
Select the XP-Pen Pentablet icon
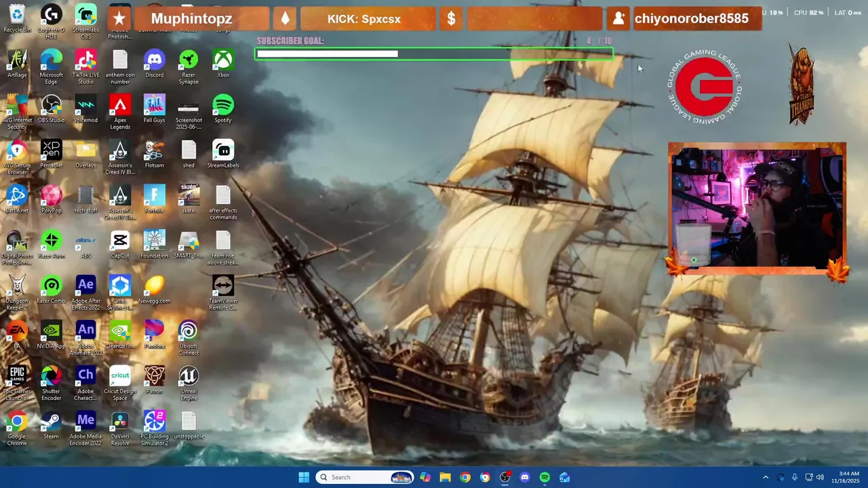pos(52,154)
